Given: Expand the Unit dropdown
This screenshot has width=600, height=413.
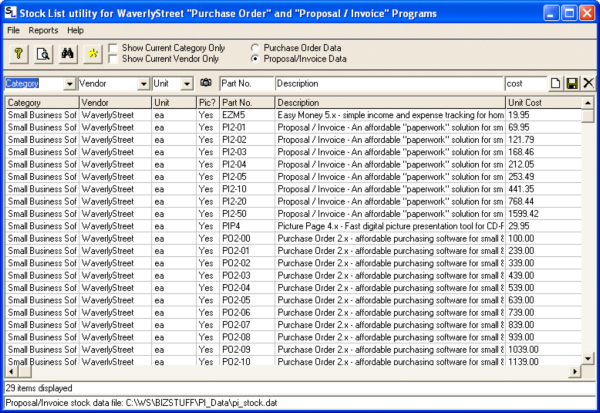Looking at the screenshot, I should 187,83.
